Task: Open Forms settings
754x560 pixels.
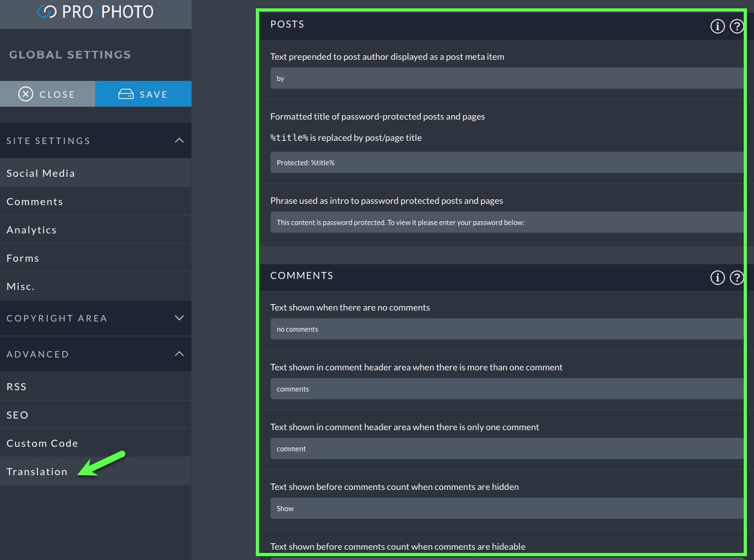Action: tap(96, 258)
